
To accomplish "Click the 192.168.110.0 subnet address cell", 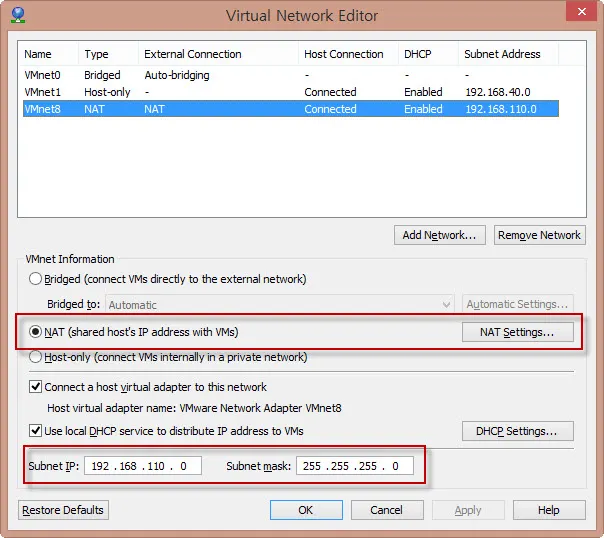I will click(x=501, y=109).
